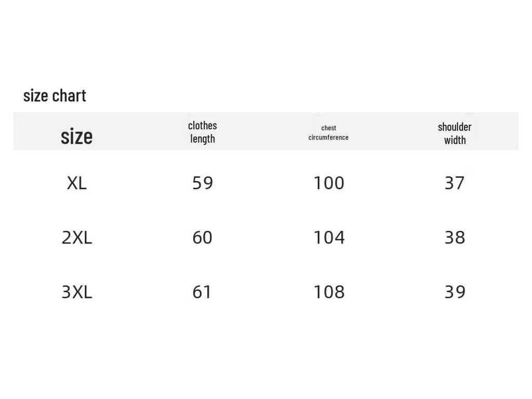The image size is (532, 399).
Task: Select the 2XL size row label
Action: pos(77,237)
